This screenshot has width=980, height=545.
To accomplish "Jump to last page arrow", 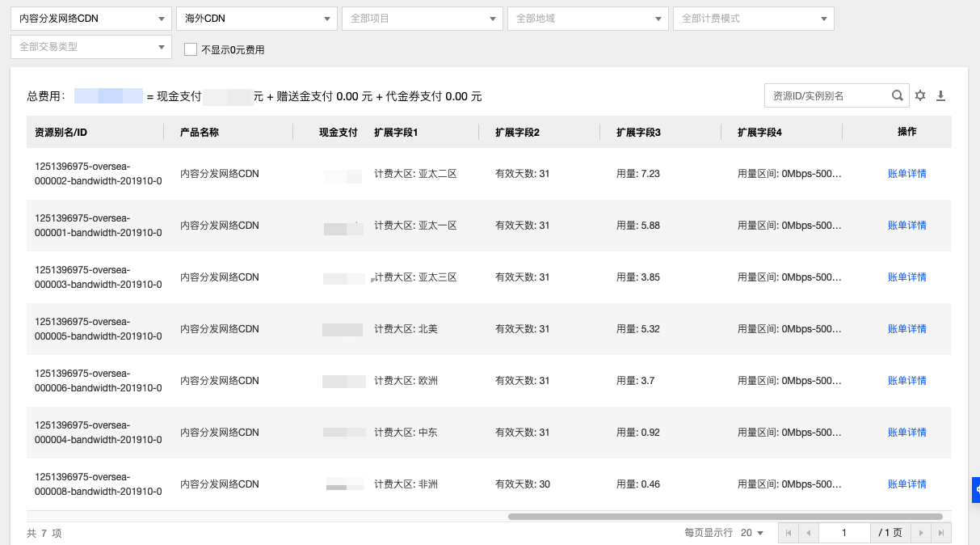I will (940, 533).
